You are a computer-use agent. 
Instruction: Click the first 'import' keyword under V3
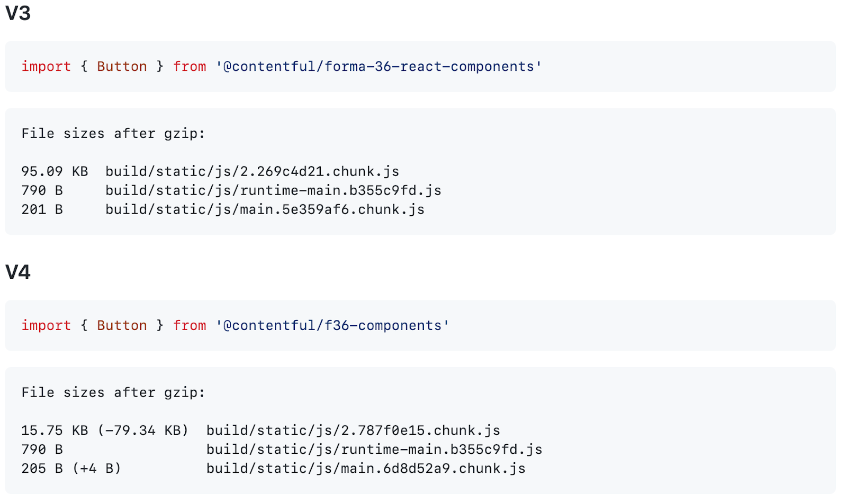click(46, 67)
